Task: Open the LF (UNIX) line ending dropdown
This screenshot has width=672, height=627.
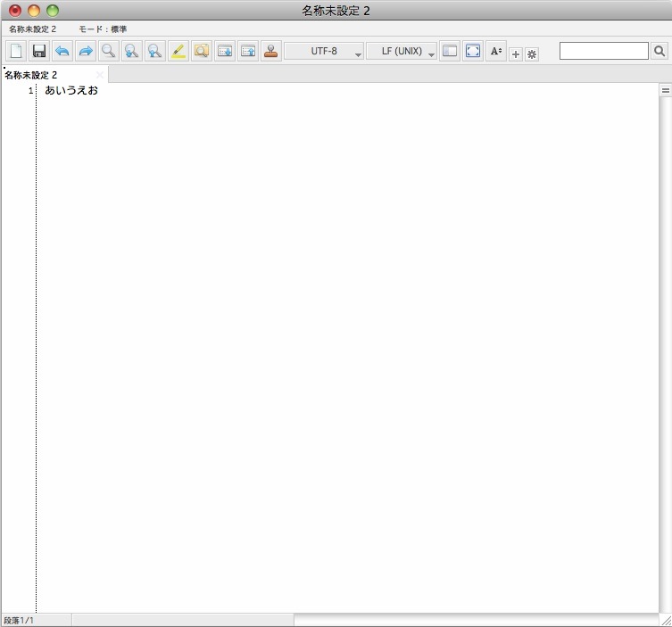Action: [x=402, y=52]
